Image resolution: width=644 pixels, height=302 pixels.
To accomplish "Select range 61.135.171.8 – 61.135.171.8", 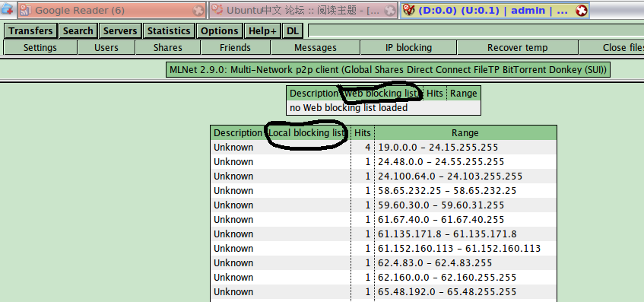I will click(447, 234).
